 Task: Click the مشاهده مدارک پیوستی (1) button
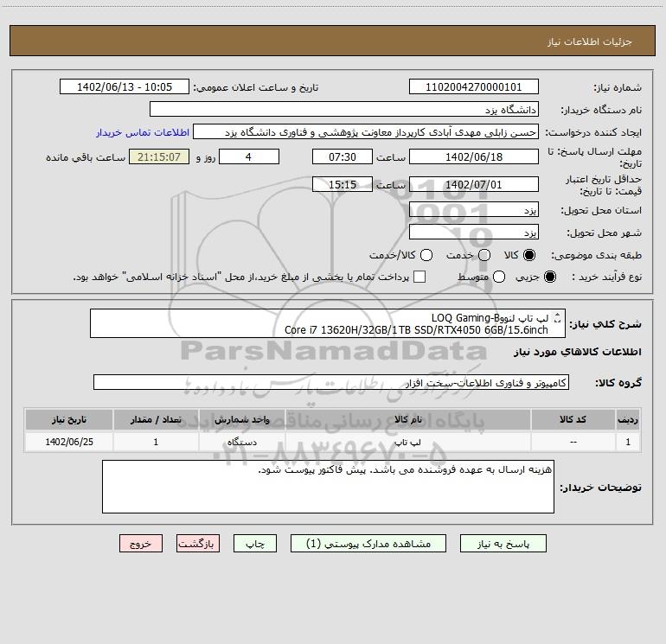coord(368,544)
